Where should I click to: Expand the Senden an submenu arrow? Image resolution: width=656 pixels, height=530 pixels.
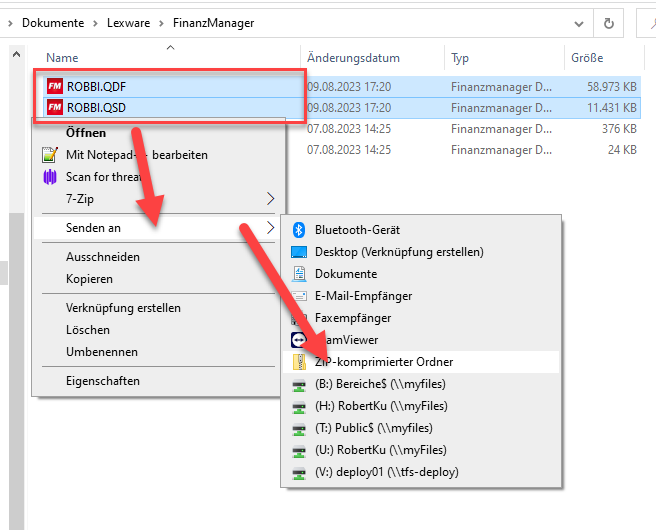coord(270,228)
